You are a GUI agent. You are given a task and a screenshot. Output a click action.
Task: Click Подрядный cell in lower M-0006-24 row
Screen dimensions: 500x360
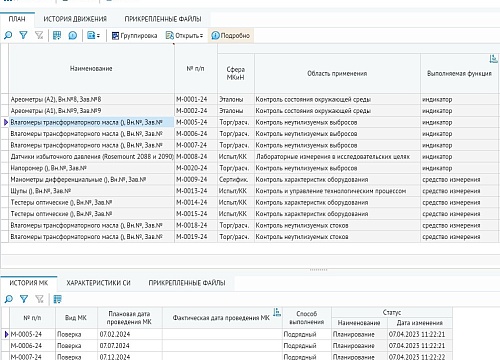click(x=306, y=346)
